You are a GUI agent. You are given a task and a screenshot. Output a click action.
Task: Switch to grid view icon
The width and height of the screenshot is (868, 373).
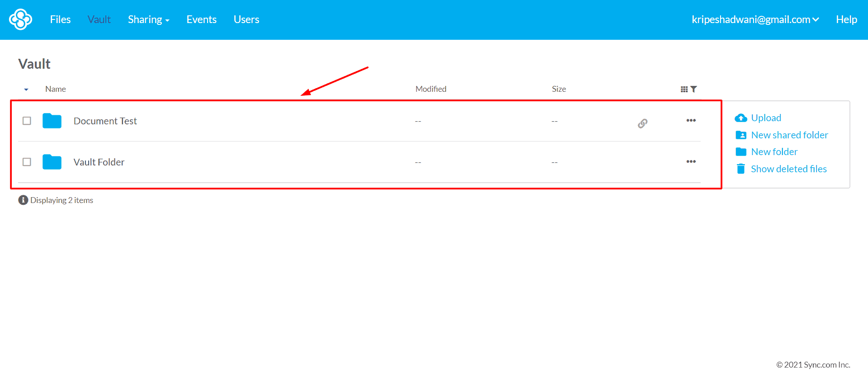click(x=684, y=90)
